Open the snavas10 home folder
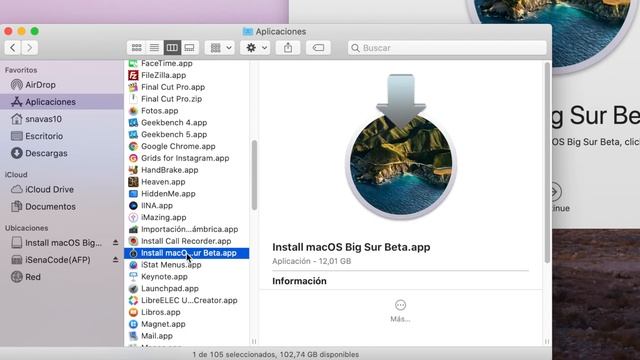 click(x=43, y=119)
